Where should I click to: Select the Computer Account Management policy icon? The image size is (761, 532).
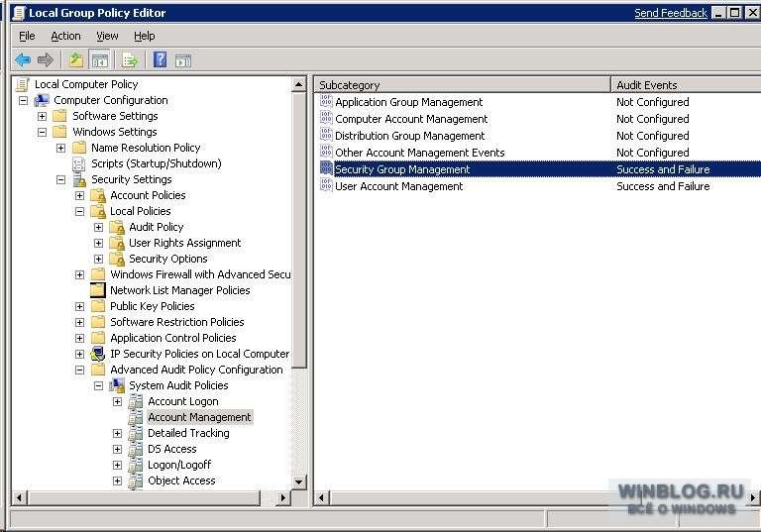pyautogui.click(x=326, y=119)
